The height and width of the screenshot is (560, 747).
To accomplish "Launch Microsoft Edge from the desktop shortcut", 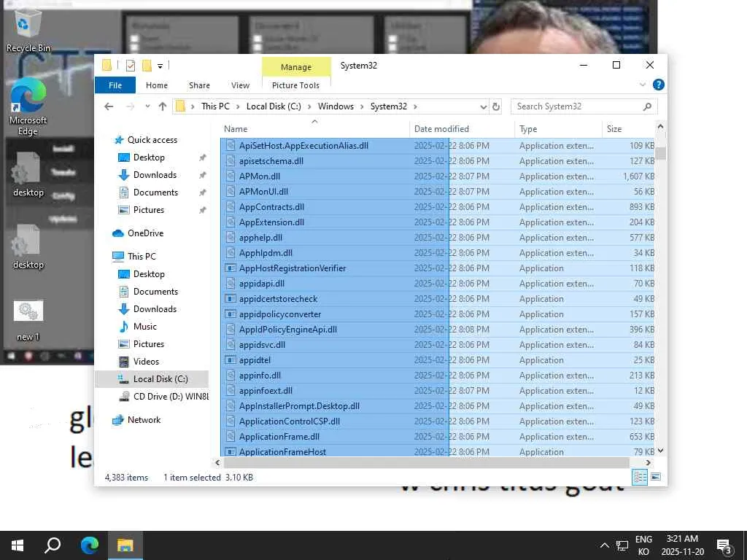I will (x=28, y=106).
